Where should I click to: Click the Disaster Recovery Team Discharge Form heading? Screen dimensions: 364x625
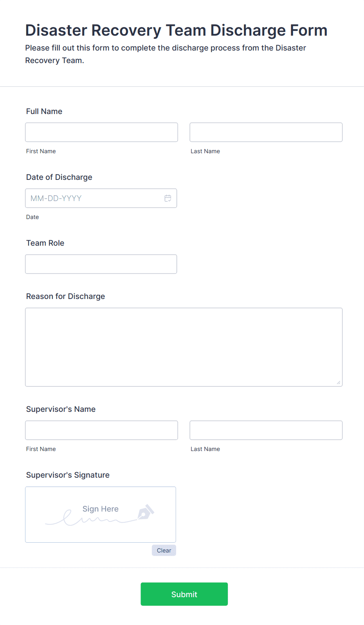pyautogui.click(x=176, y=30)
